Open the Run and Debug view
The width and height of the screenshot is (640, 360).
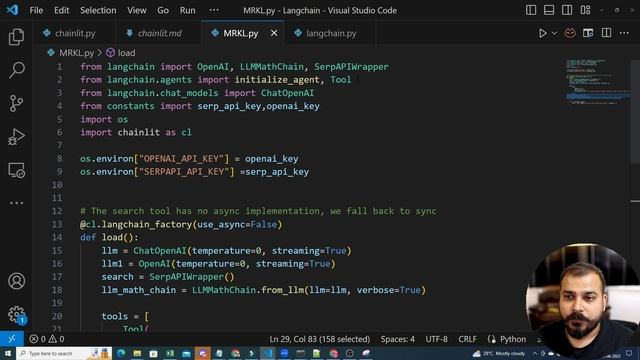pyautogui.click(x=16, y=137)
